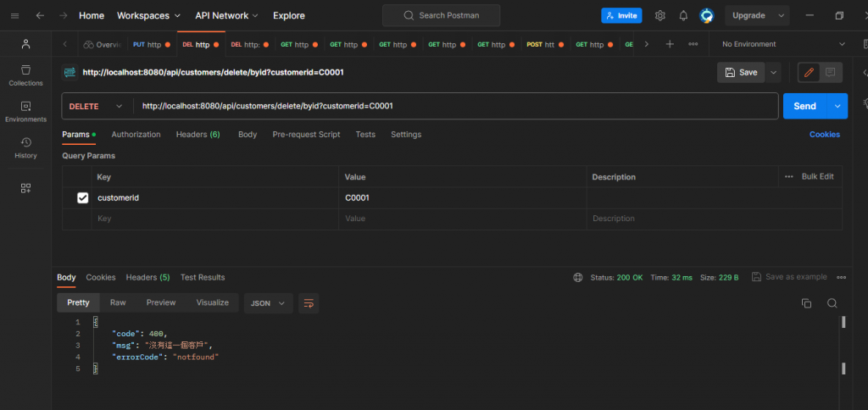Expand the Save button dropdown arrow
The height and width of the screenshot is (410, 868).
(773, 73)
